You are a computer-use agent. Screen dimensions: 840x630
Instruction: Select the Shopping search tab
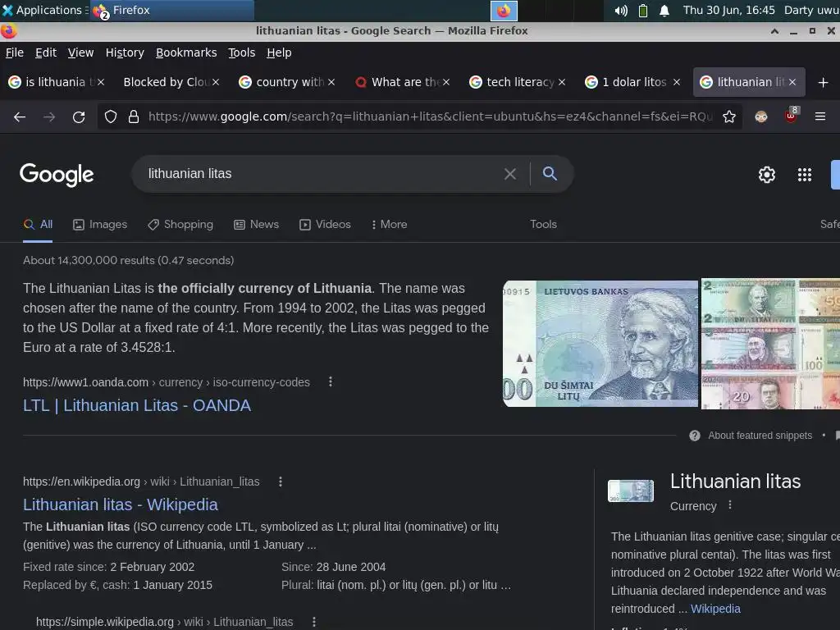[x=180, y=225]
